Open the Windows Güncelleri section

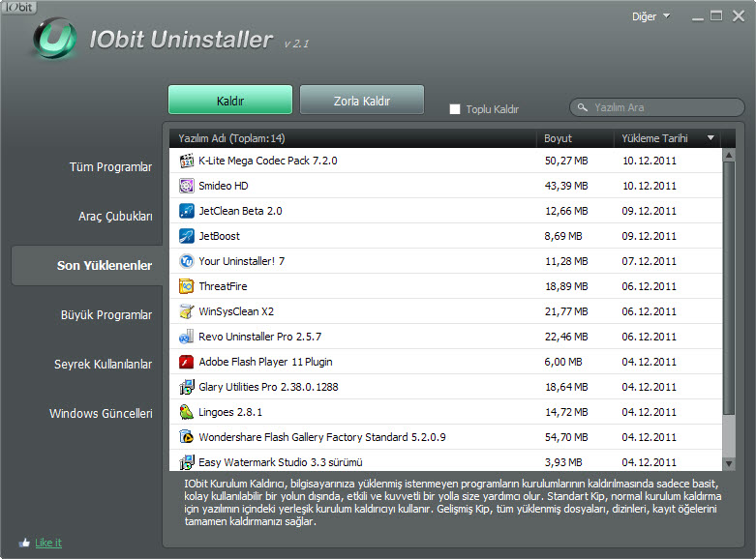tap(102, 414)
